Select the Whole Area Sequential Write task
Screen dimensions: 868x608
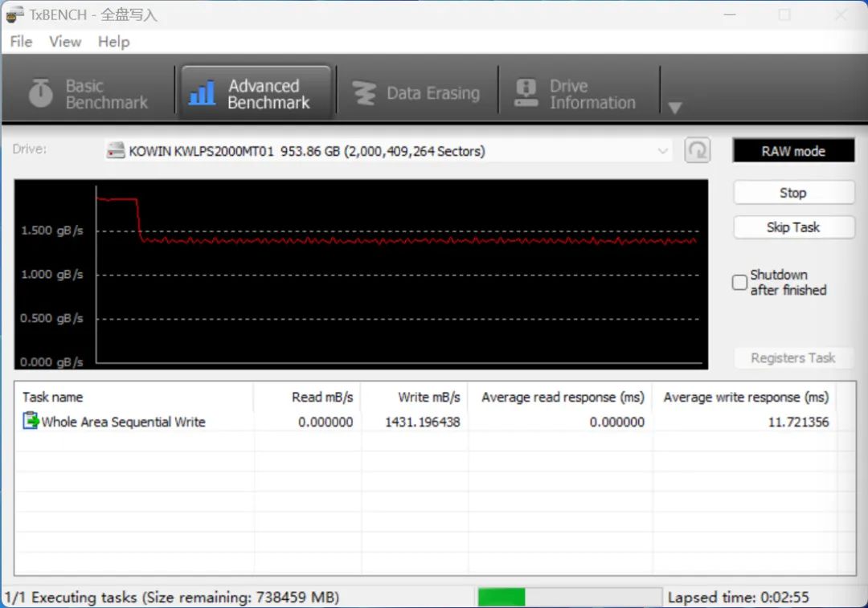click(425, 422)
